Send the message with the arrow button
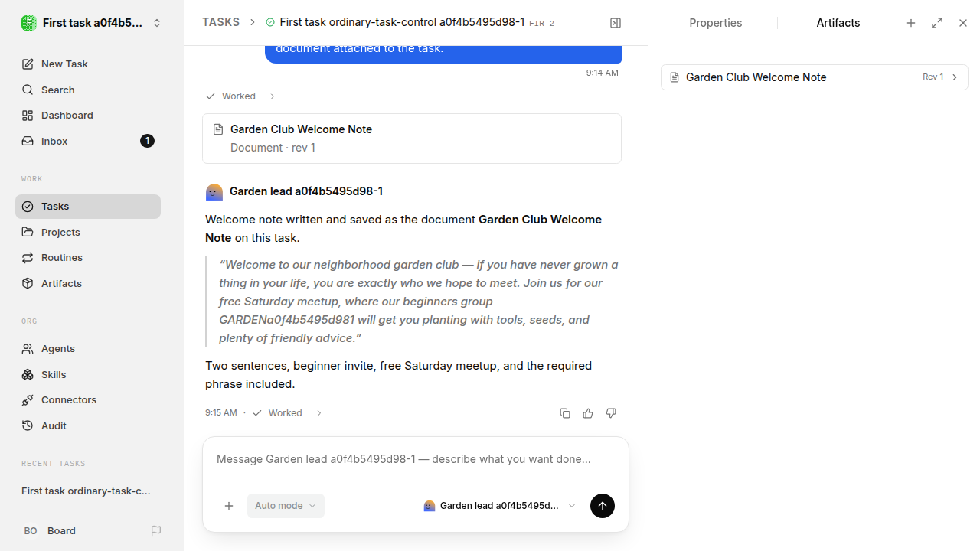Viewport: 980px width, 551px height. [x=603, y=506]
